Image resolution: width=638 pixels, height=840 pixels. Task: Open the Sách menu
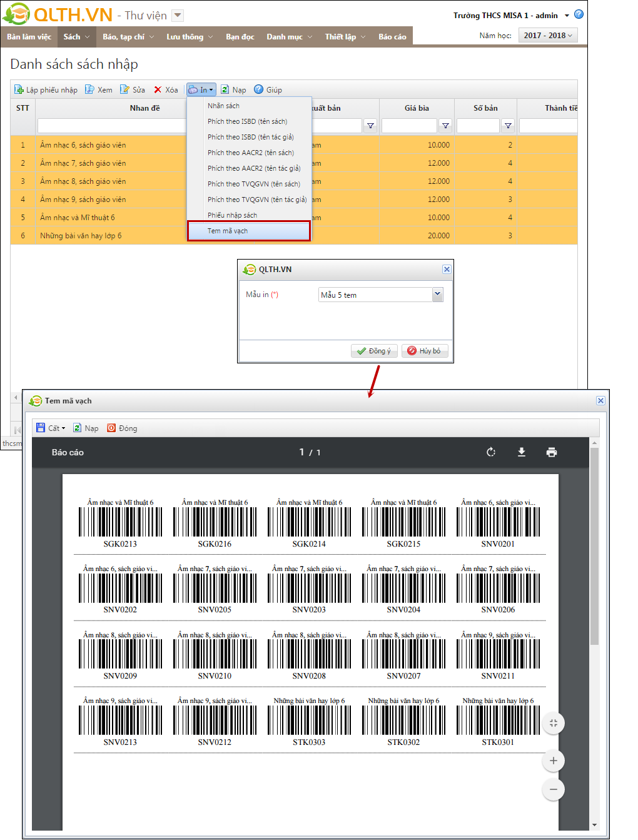76,36
